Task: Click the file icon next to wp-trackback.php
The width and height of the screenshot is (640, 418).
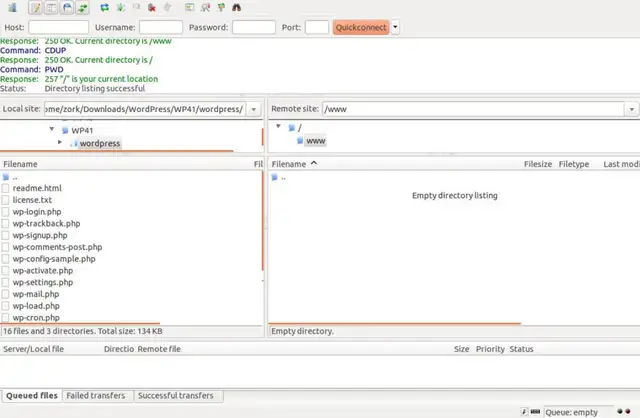Action: [5, 224]
